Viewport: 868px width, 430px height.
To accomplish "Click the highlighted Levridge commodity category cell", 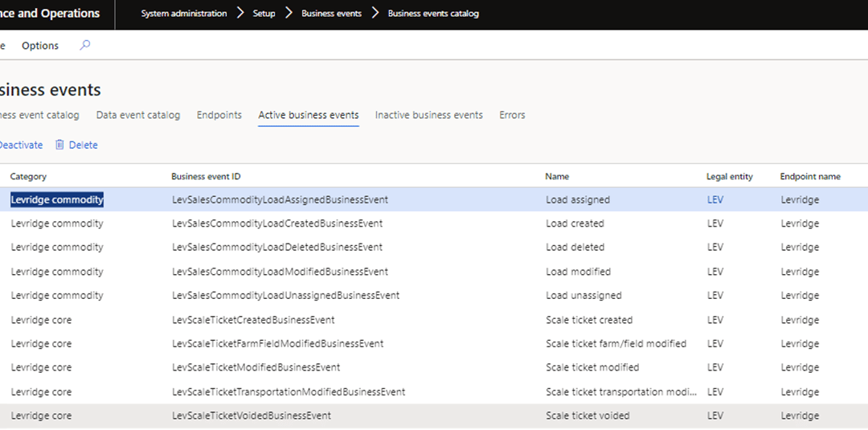I will [57, 200].
